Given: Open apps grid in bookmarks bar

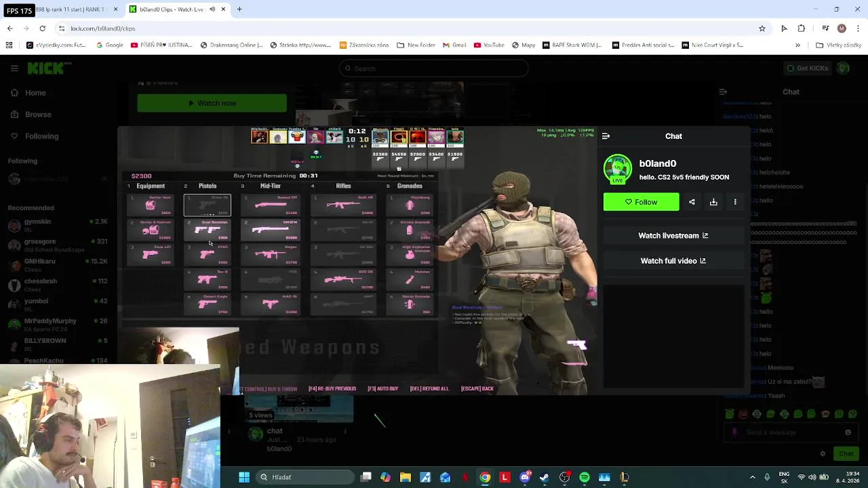Looking at the screenshot, I should tap(9, 45).
